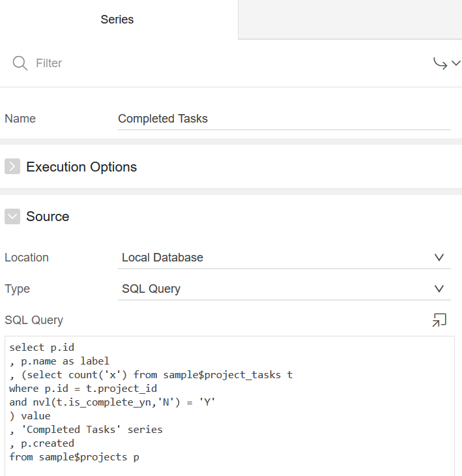Click the empty gray tab beside Series

pos(350,20)
